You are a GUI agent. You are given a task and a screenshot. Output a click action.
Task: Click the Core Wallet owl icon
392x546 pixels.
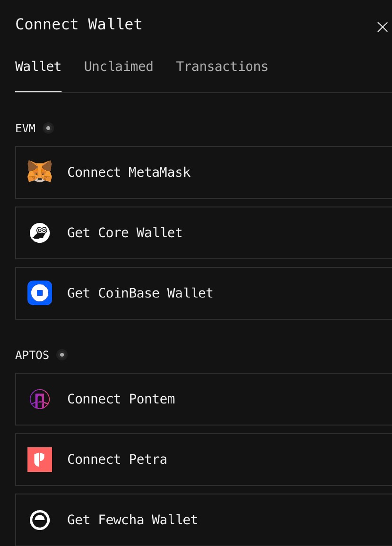pyautogui.click(x=40, y=233)
